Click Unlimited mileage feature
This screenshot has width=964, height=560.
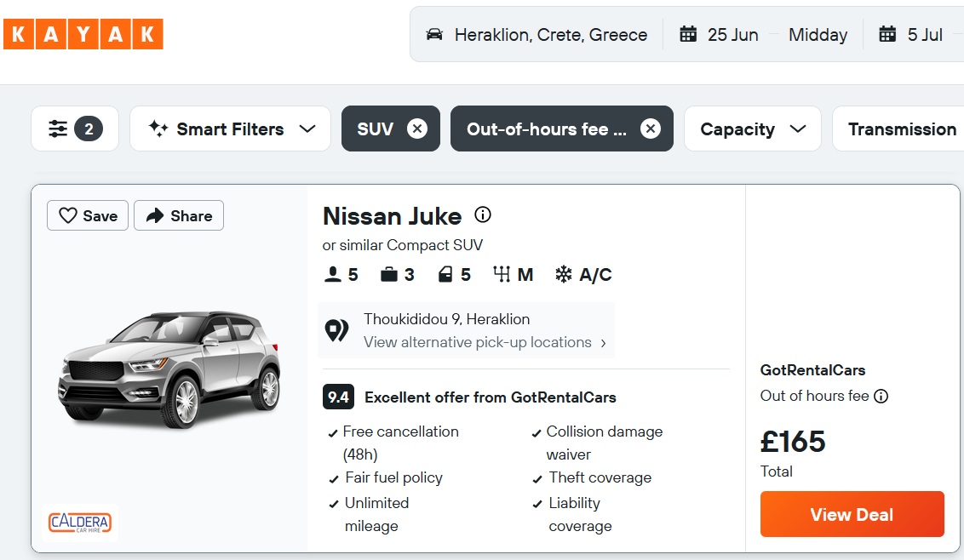pyautogui.click(x=369, y=514)
